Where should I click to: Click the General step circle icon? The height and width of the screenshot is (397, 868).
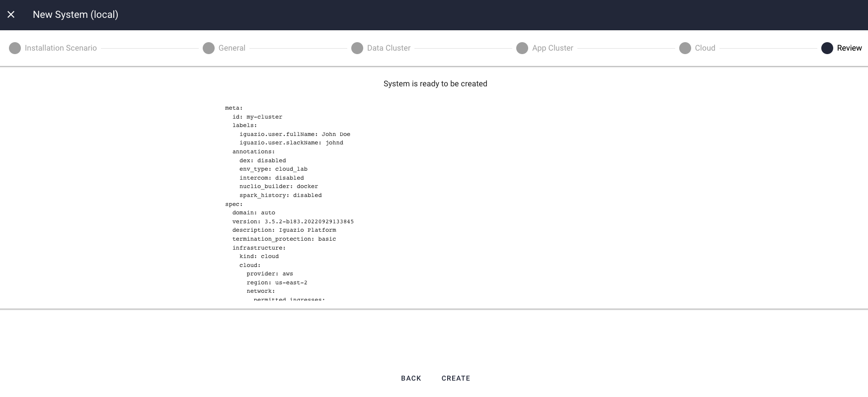point(209,48)
